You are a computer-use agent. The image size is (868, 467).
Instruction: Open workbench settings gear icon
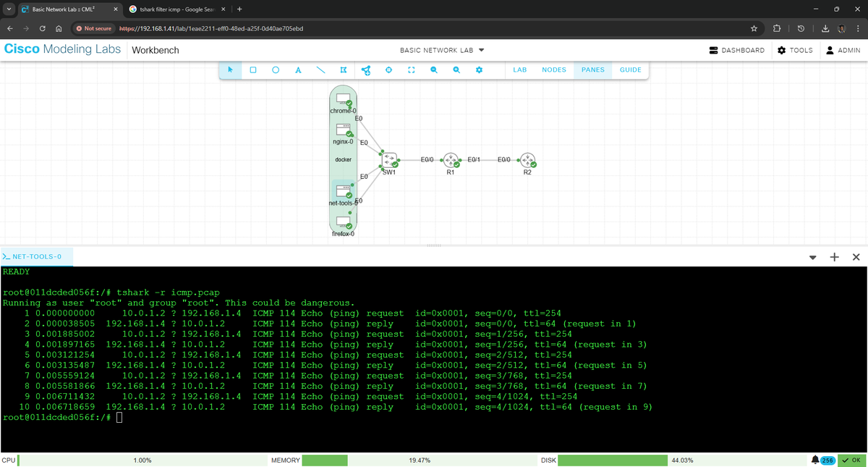pos(479,70)
